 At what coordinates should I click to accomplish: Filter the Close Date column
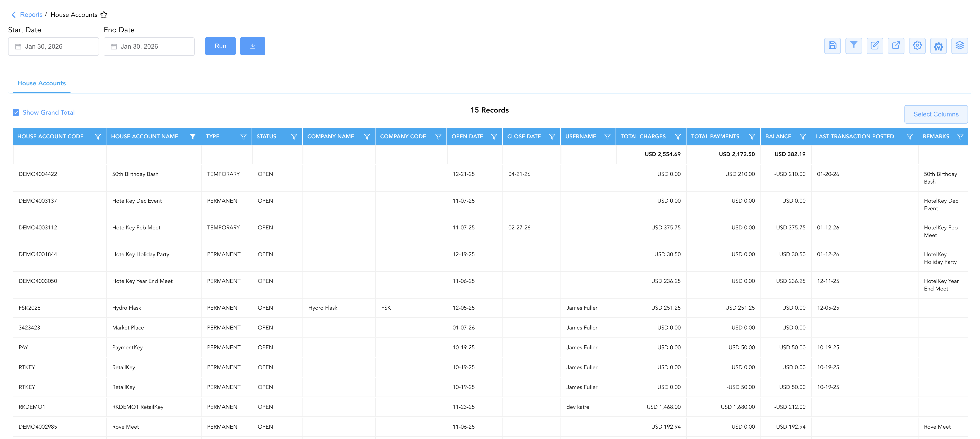(x=552, y=137)
